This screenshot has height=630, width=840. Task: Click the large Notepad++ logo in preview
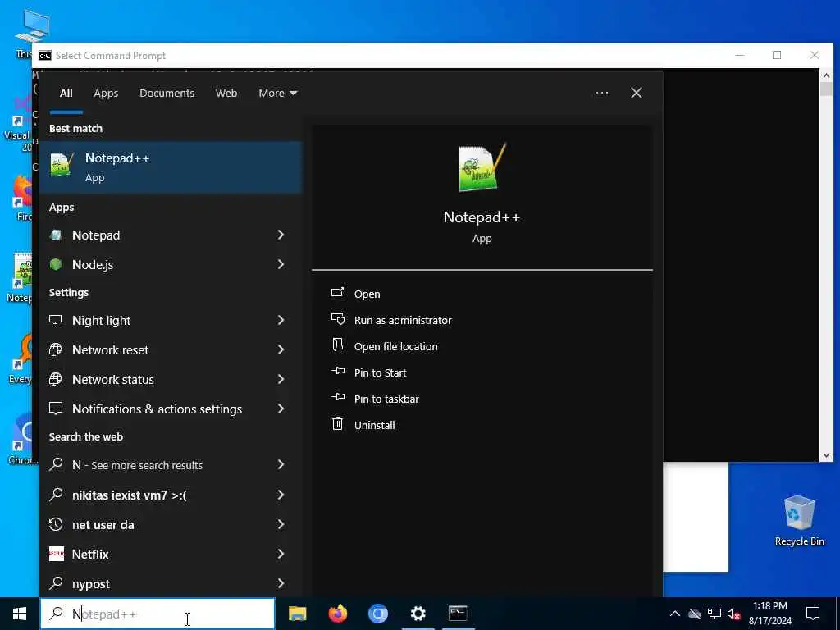pyautogui.click(x=482, y=167)
